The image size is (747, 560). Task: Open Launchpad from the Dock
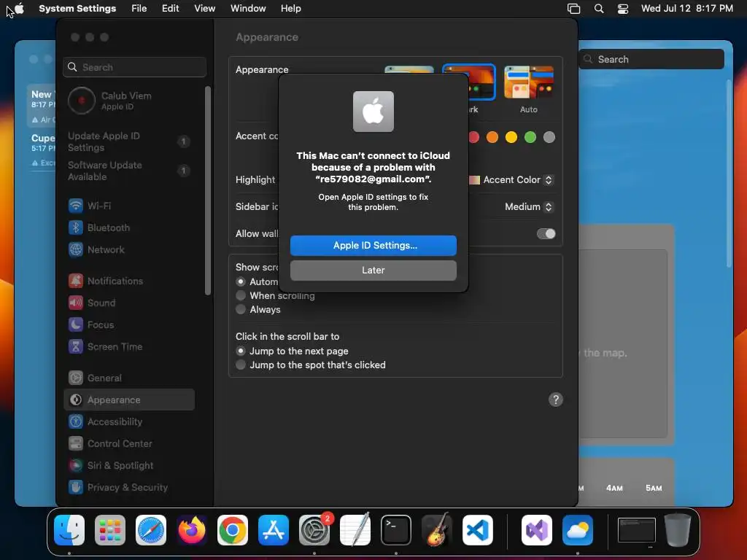coord(110,529)
